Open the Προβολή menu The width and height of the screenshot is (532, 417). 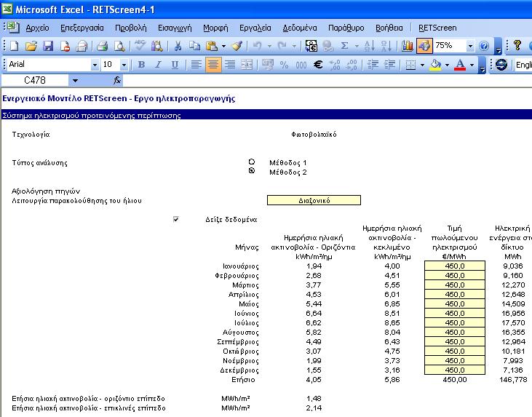[131, 28]
